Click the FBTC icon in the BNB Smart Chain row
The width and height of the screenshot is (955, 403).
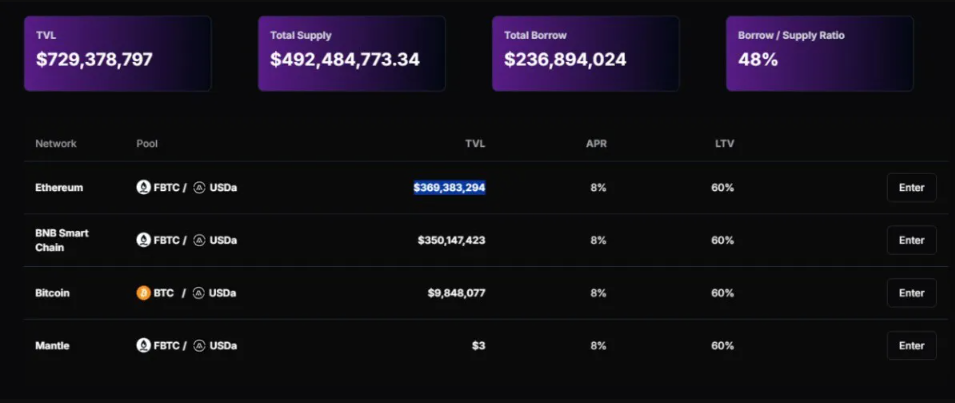(x=143, y=240)
